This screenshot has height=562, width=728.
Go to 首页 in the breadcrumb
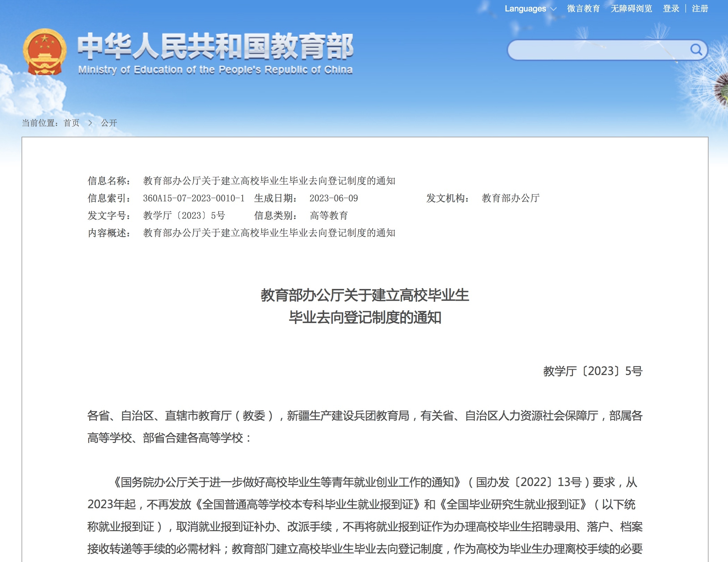tap(71, 123)
